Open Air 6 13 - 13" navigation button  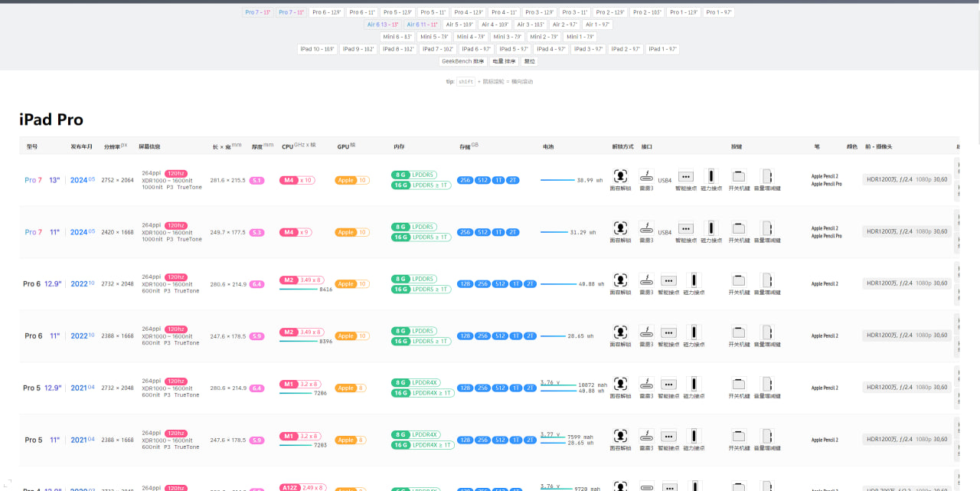click(384, 25)
